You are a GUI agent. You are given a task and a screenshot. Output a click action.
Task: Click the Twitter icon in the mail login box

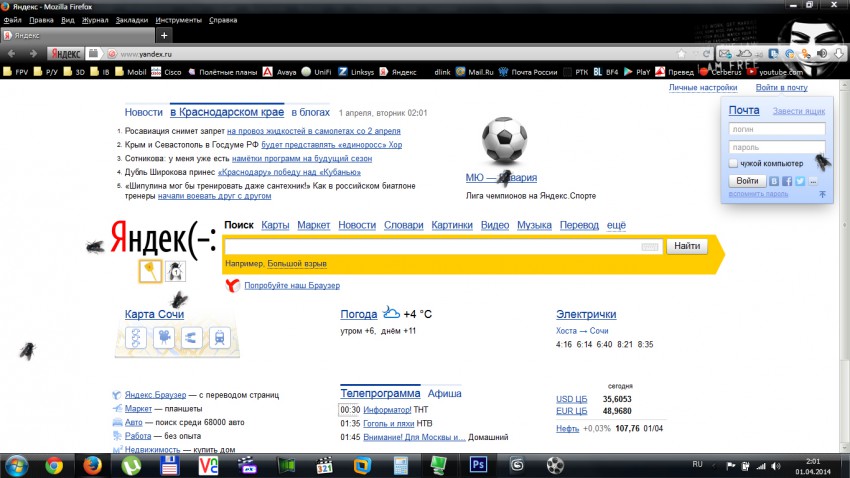click(800, 181)
